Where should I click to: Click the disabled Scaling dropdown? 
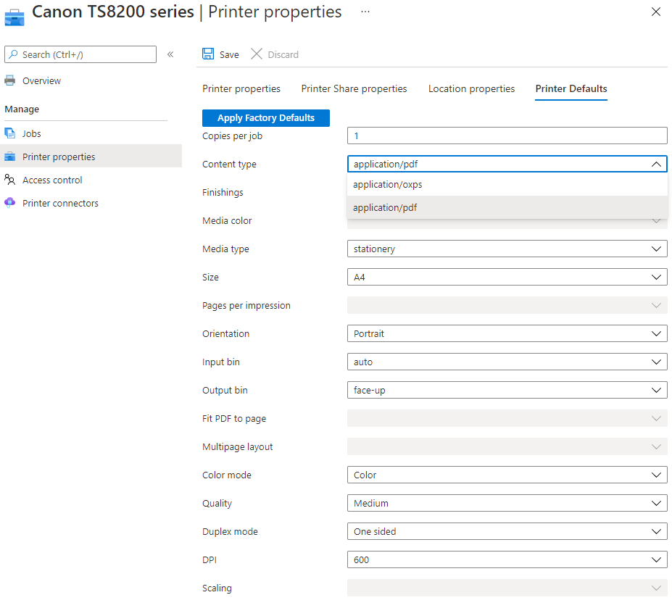click(x=507, y=588)
